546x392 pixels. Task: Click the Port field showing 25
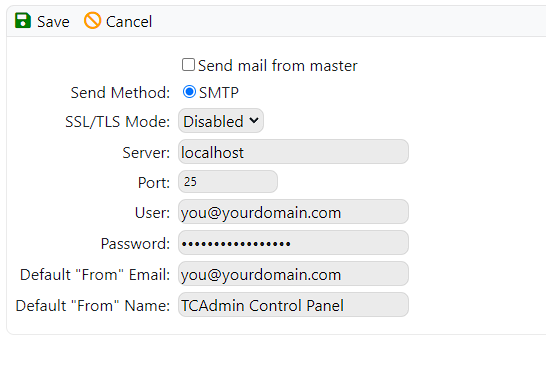coord(228,181)
